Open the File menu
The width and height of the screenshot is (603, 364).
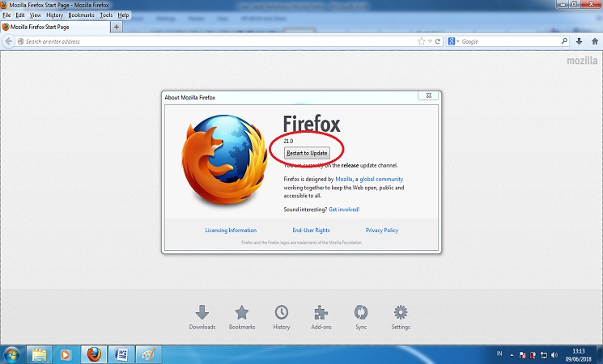[6, 15]
